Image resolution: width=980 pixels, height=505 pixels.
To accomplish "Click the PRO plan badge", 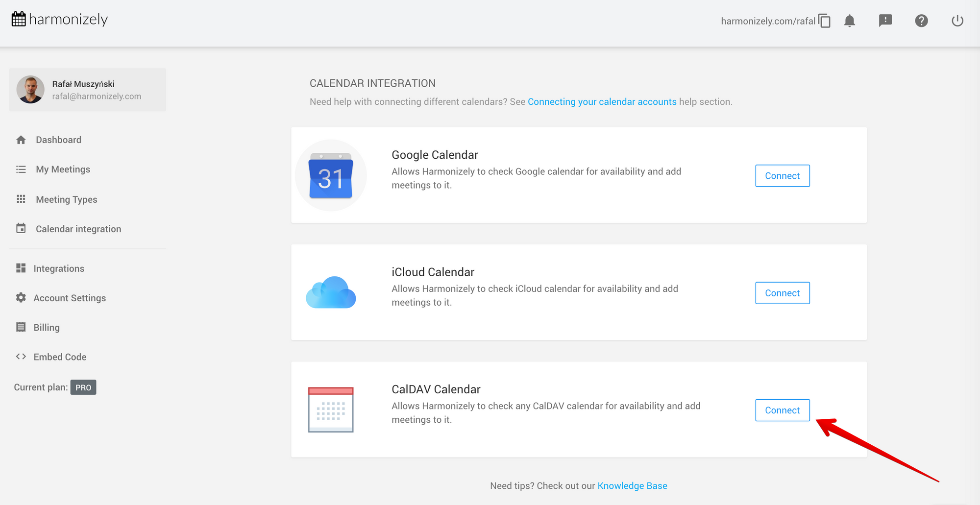I will [x=83, y=387].
